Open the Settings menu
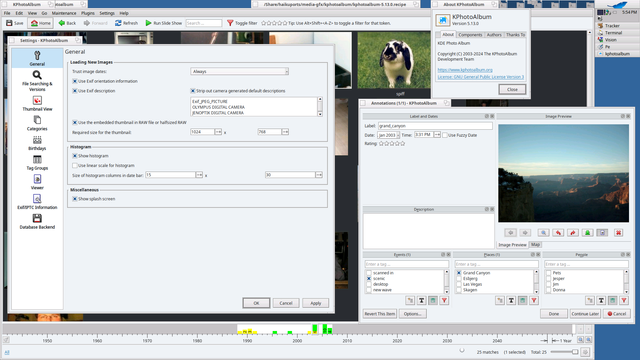640x360 pixels. 107,13
